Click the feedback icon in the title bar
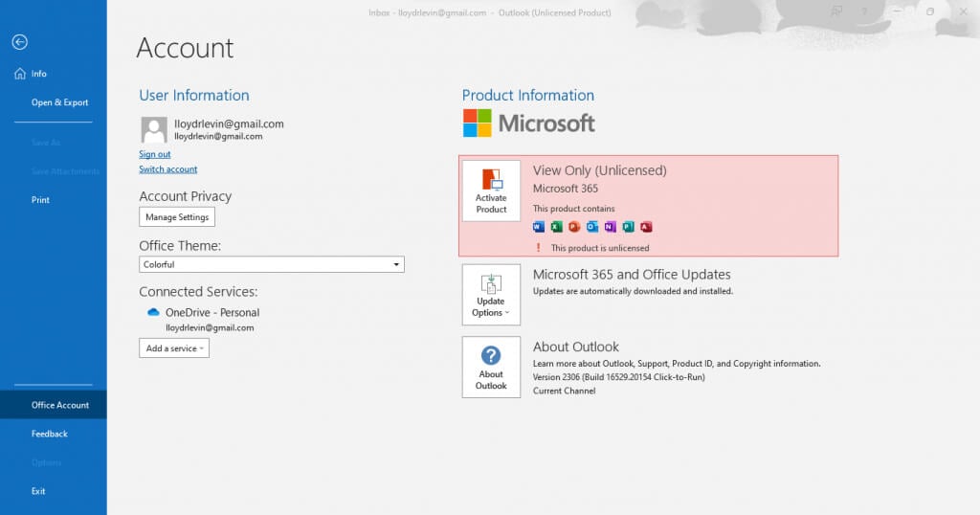 (x=835, y=11)
